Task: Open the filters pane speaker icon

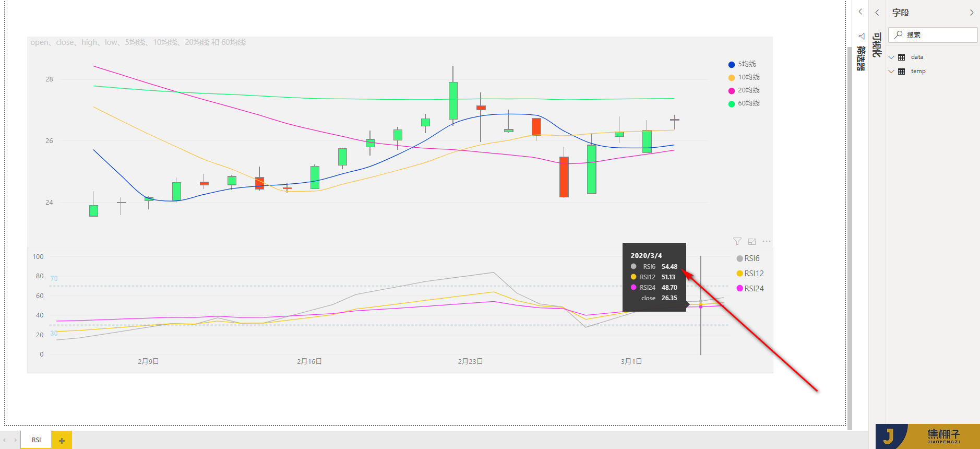Action: pyautogui.click(x=861, y=37)
